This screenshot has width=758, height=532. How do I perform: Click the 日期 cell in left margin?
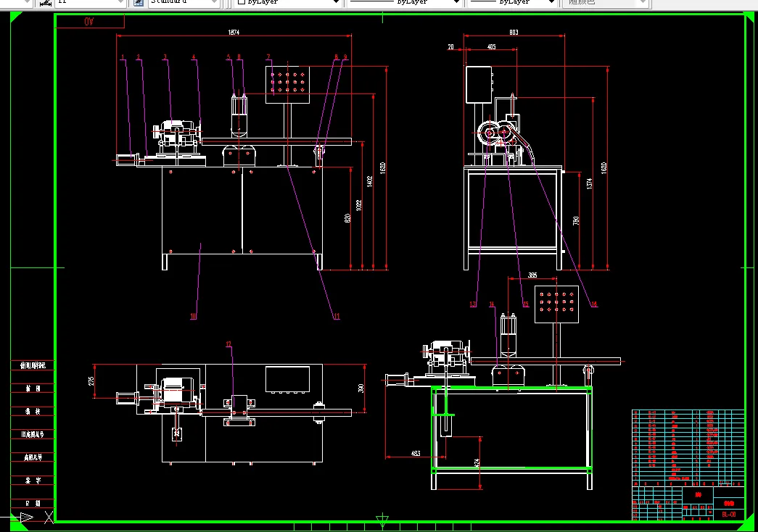(x=33, y=503)
